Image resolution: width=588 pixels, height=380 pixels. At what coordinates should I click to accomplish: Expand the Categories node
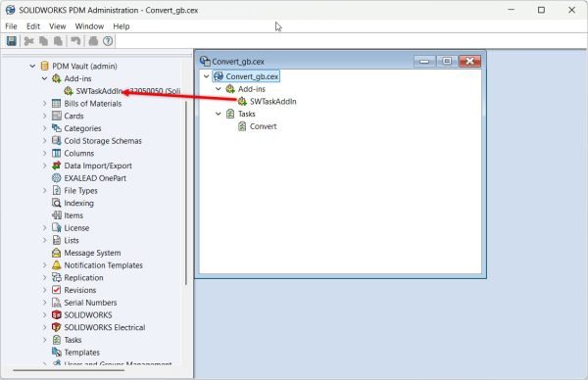coord(44,128)
